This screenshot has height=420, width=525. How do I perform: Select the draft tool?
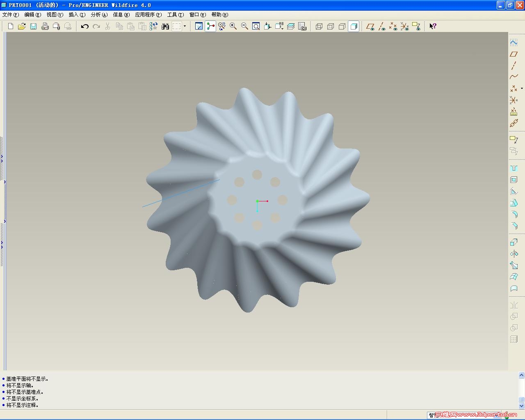pyautogui.click(x=514, y=203)
